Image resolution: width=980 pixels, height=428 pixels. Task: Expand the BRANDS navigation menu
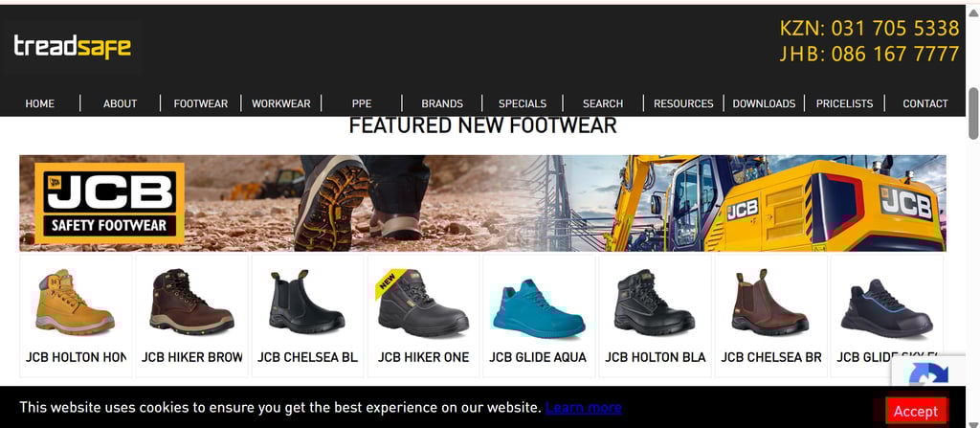(x=442, y=103)
